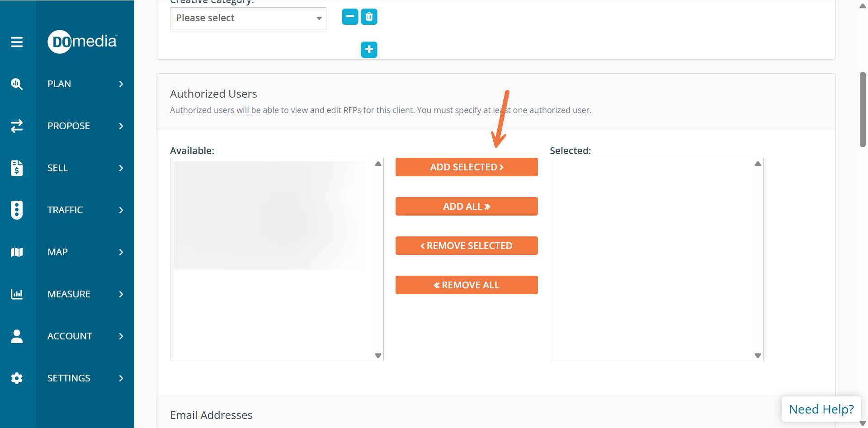Click the hamburger menu icon
868x428 pixels.
[x=17, y=42]
